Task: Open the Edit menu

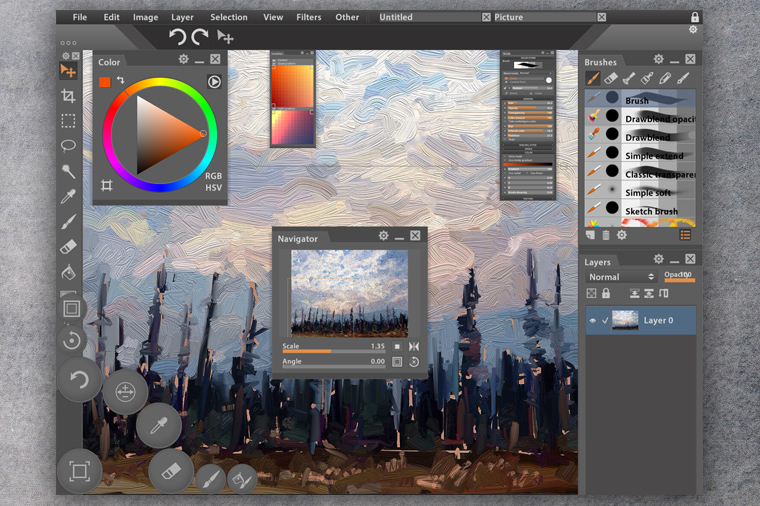Action: point(111,17)
